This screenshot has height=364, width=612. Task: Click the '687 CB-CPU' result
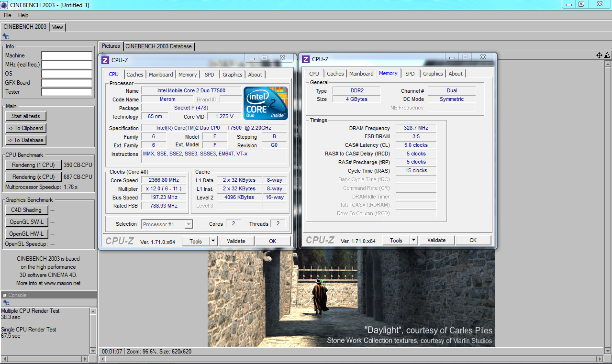78,177
